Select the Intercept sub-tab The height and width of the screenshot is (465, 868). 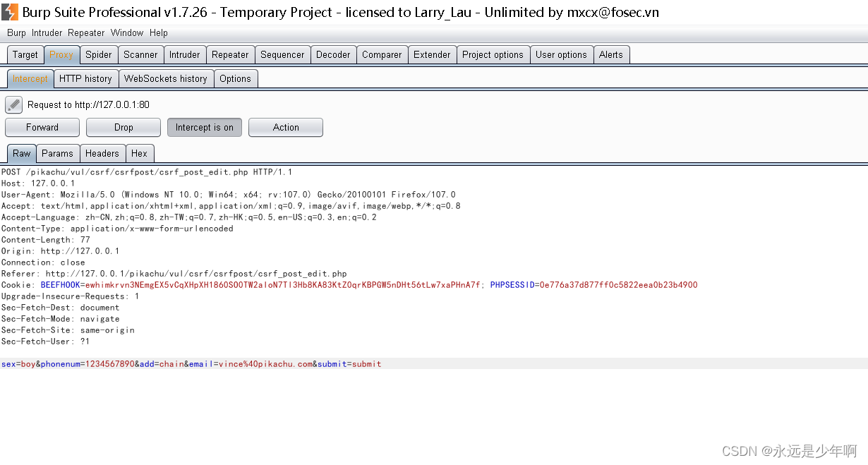pyautogui.click(x=30, y=79)
